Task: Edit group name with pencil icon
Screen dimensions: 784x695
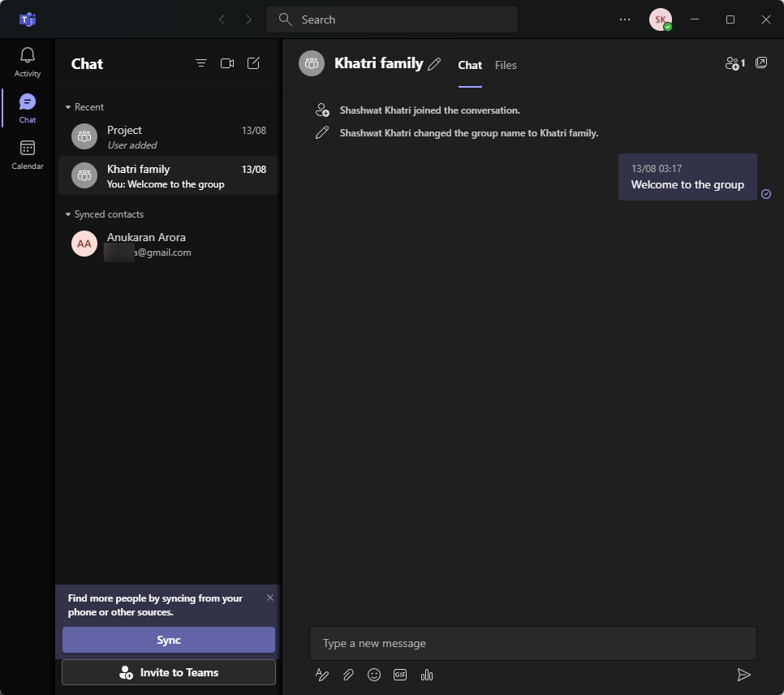Action: (x=434, y=64)
